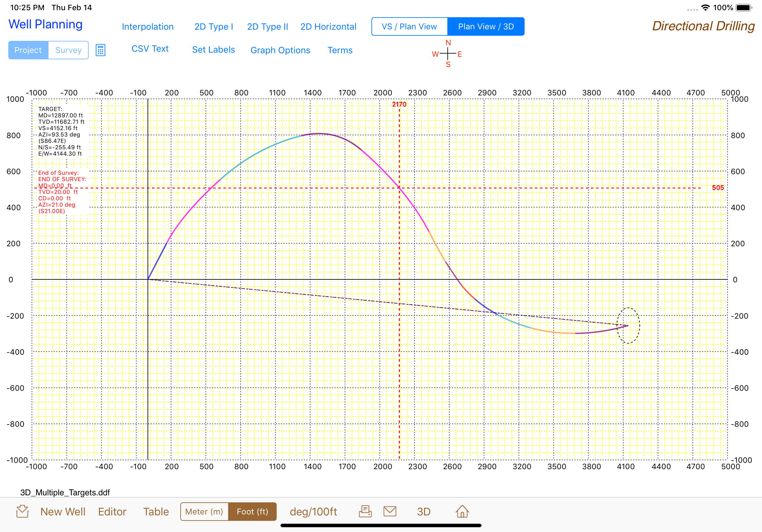
Task: Click the Wi-Fi status icon
Action: tap(705, 7)
